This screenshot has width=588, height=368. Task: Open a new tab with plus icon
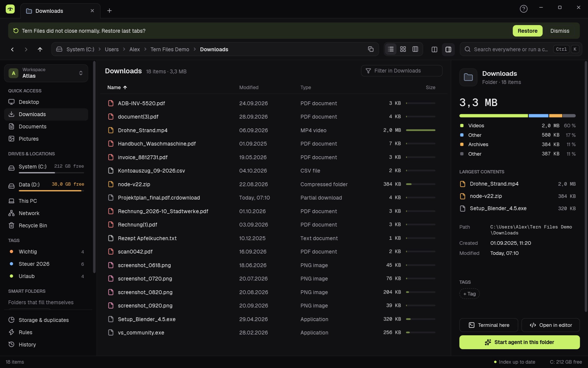[109, 11]
